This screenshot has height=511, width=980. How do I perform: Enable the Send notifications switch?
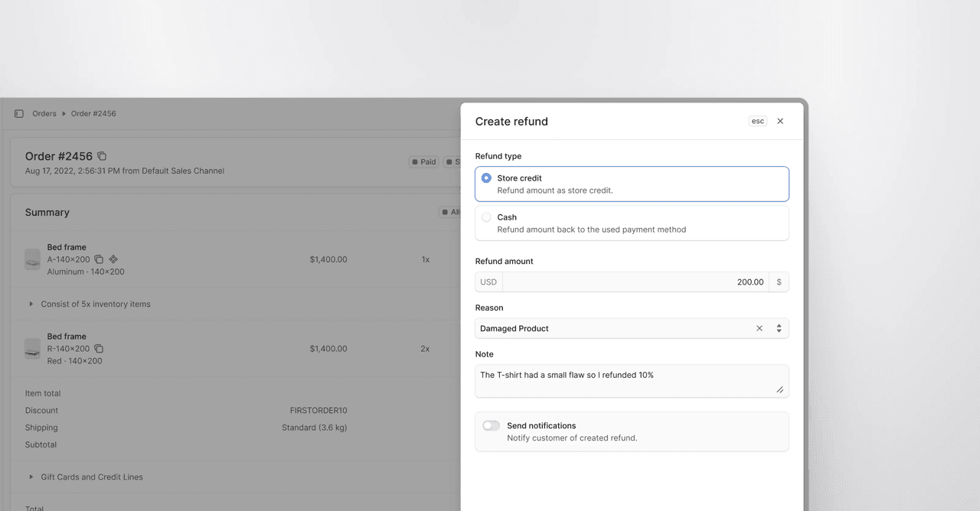[x=491, y=425]
